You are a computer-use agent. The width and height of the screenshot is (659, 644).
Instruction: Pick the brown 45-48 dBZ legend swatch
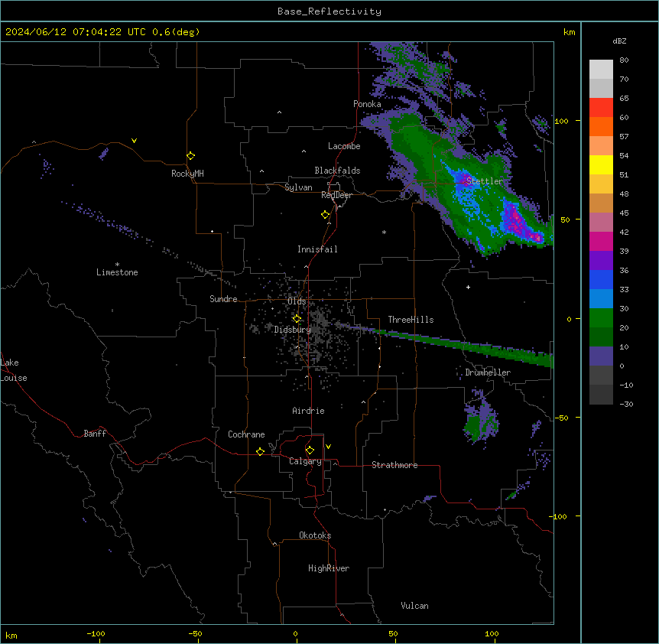[x=601, y=203]
